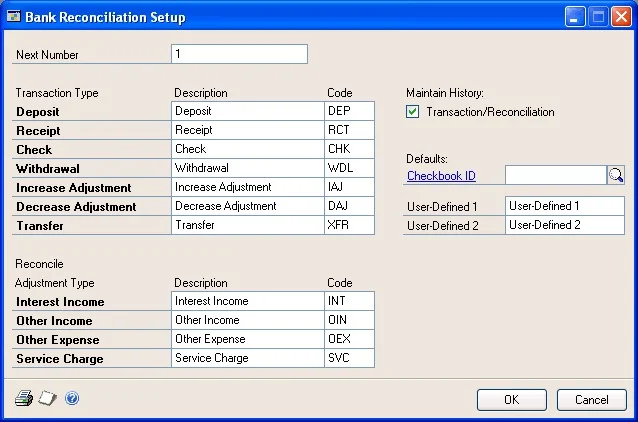Edit the Service Charge description field

coord(248,358)
